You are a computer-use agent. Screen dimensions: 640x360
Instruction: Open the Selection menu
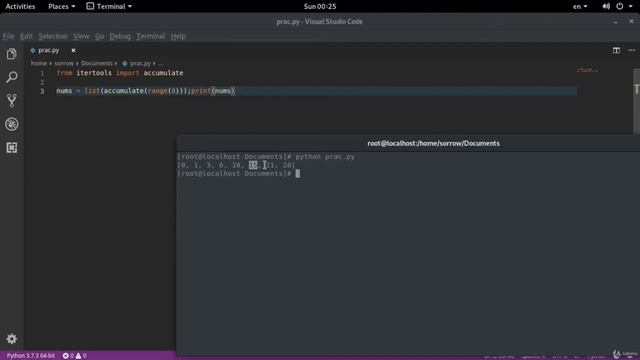pos(53,36)
